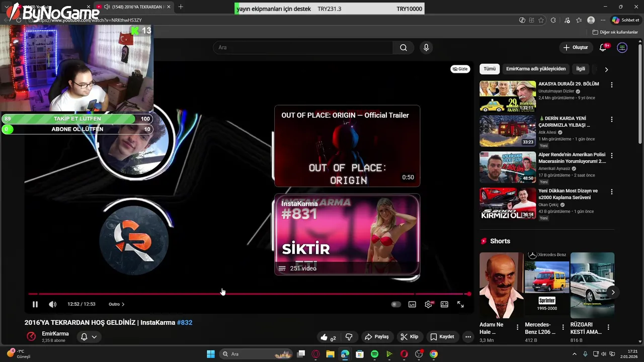The height and width of the screenshot is (362, 644).
Task: Open File Explorer from the taskbar
Action: 330,354
